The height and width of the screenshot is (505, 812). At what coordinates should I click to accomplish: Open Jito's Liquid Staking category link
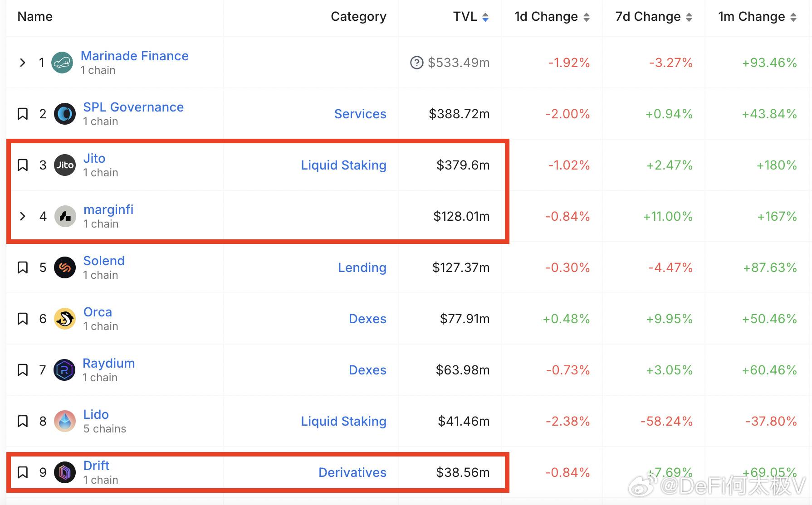tap(344, 165)
